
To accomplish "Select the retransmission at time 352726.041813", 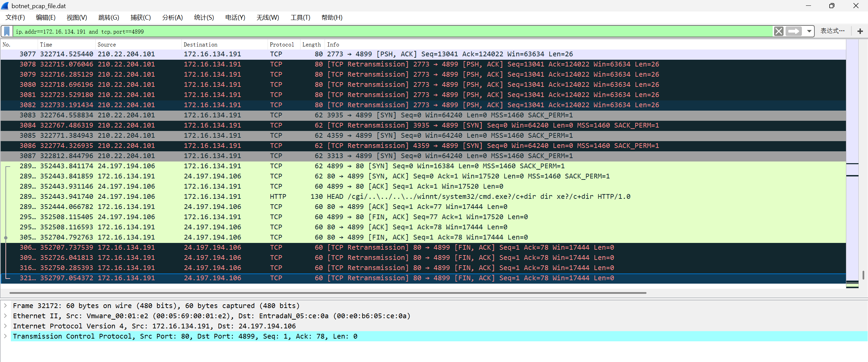I will 423,258.
